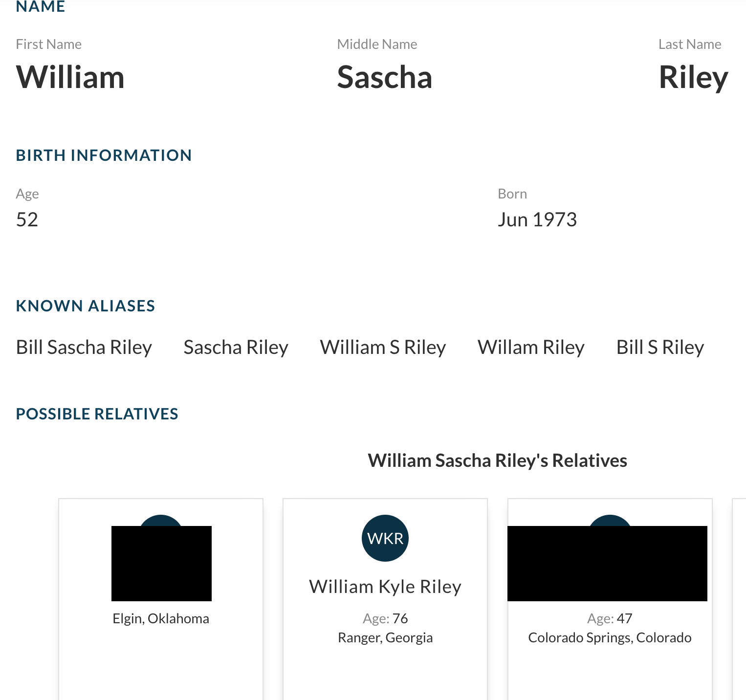746x700 pixels.
Task: Click the Age: 76 text
Action: point(385,618)
